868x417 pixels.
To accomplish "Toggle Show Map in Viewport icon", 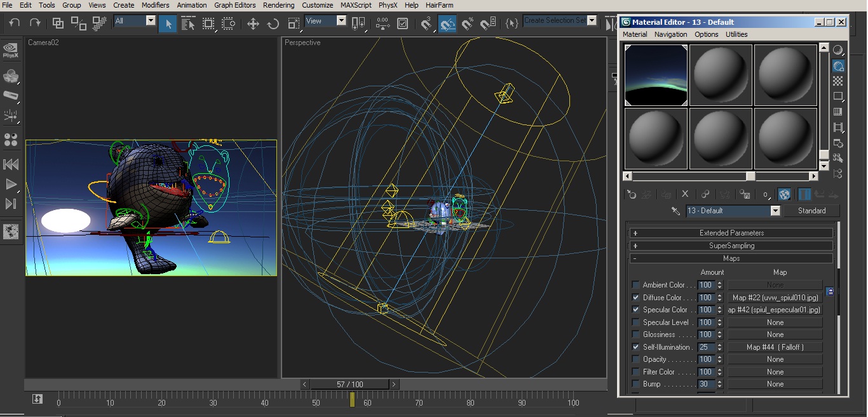I will point(785,194).
